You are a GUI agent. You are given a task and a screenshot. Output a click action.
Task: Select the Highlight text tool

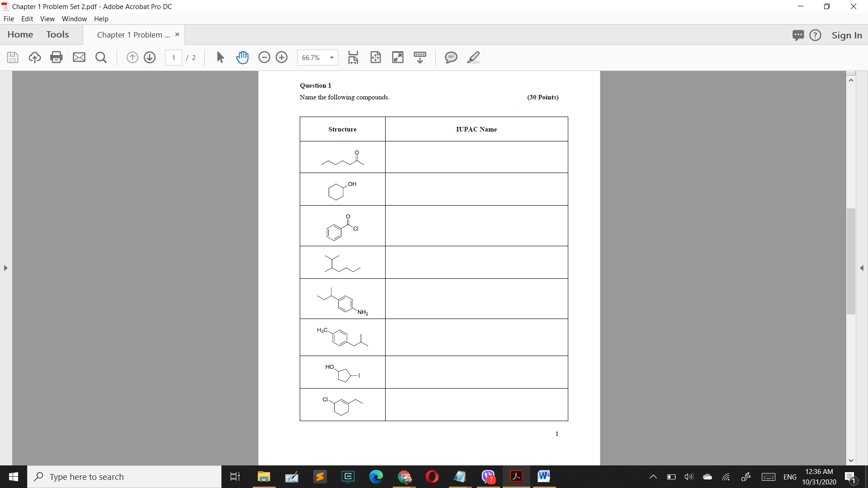[x=473, y=57]
